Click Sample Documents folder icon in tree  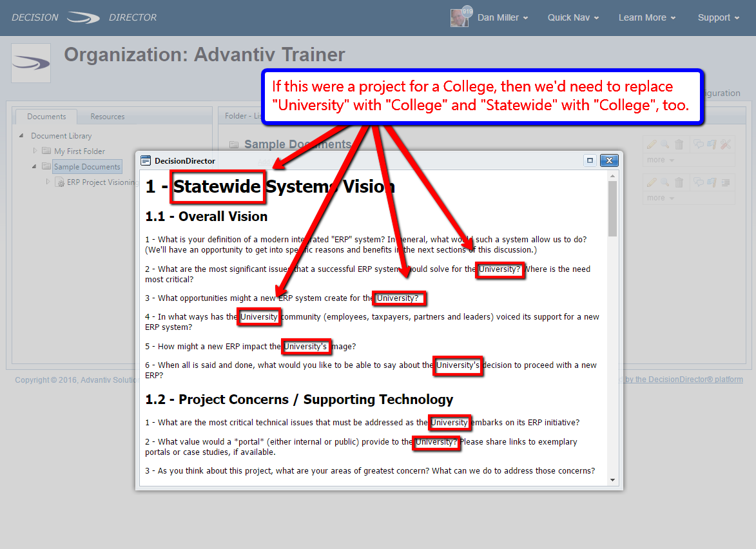coord(46,166)
